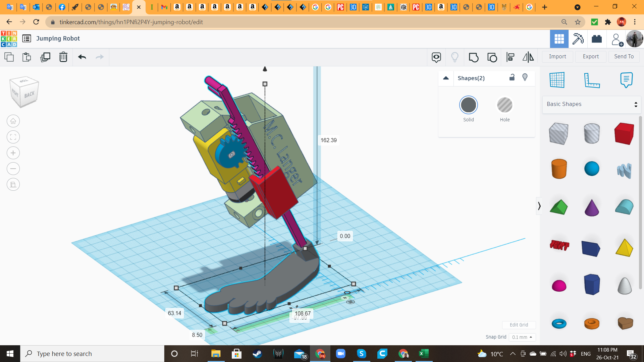Image resolution: width=644 pixels, height=362 pixels.
Task: Select the Ruler tool icon
Action: pos(592,80)
